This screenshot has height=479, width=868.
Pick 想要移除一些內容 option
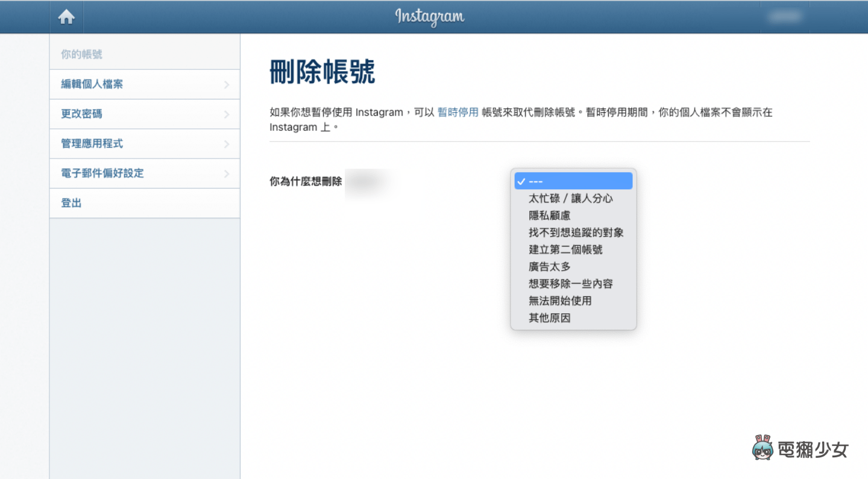570,284
